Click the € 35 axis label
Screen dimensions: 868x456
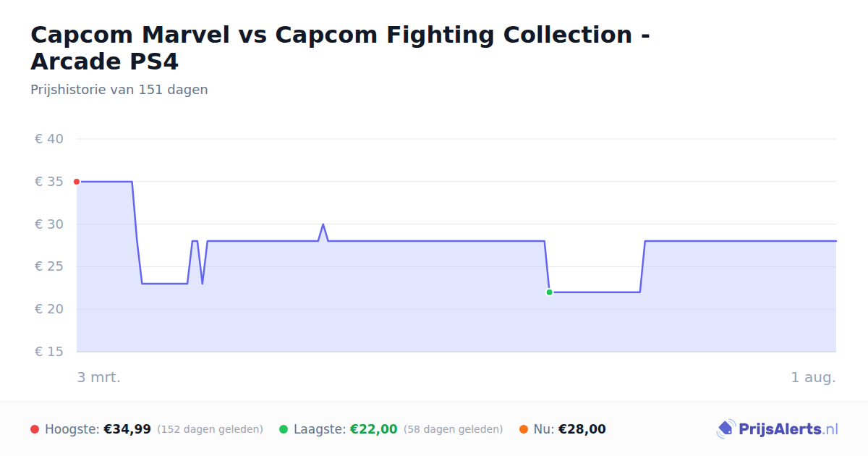coord(49,182)
